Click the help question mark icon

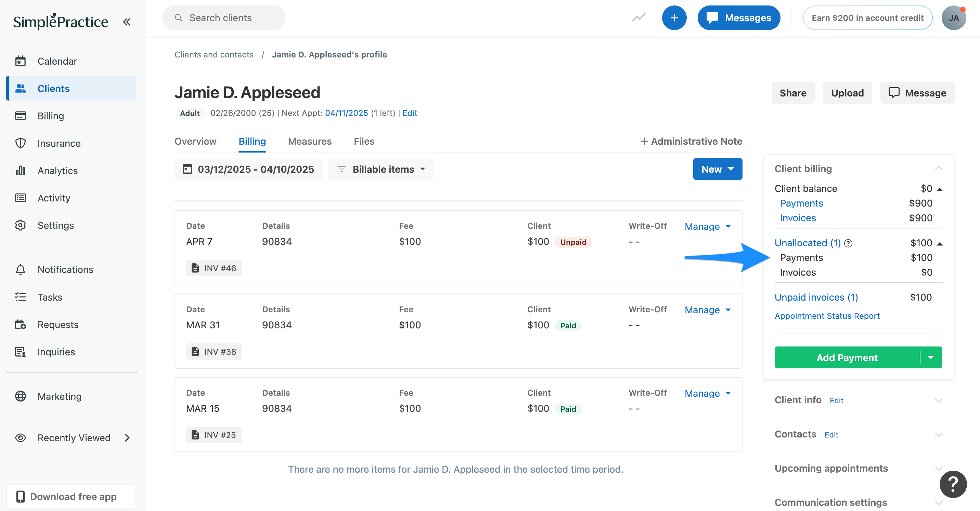point(953,484)
